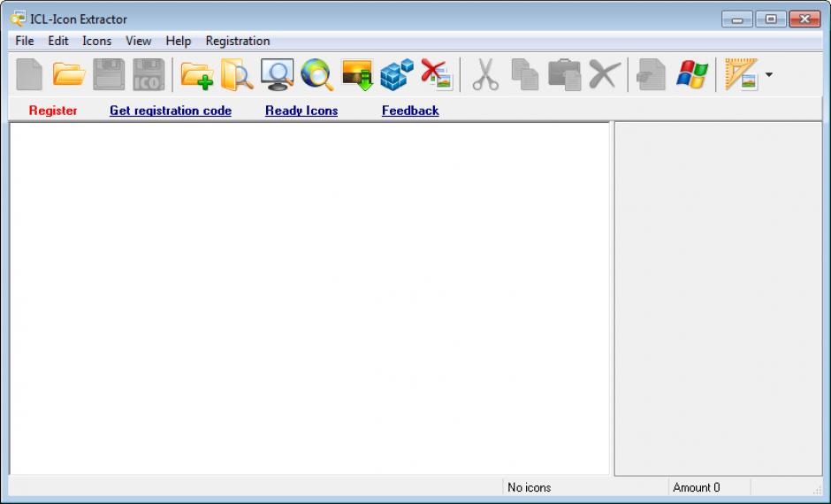Click the red X delete image icon
Image resolution: width=831 pixels, height=504 pixels.
[x=436, y=75]
